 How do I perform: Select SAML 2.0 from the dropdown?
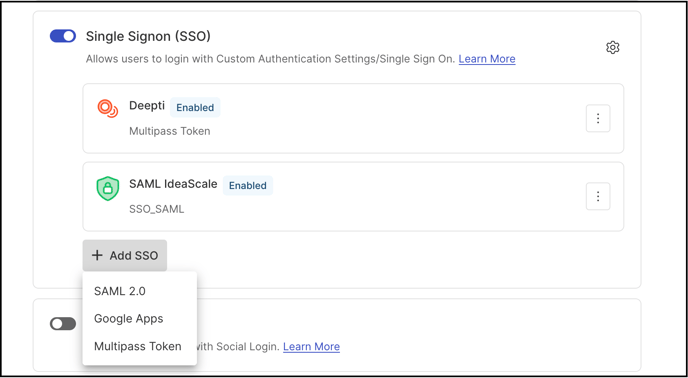pyautogui.click(x=120, y=291)
